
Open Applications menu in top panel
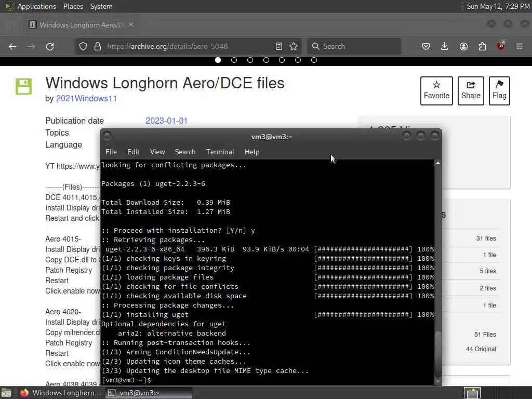point(37,6)
